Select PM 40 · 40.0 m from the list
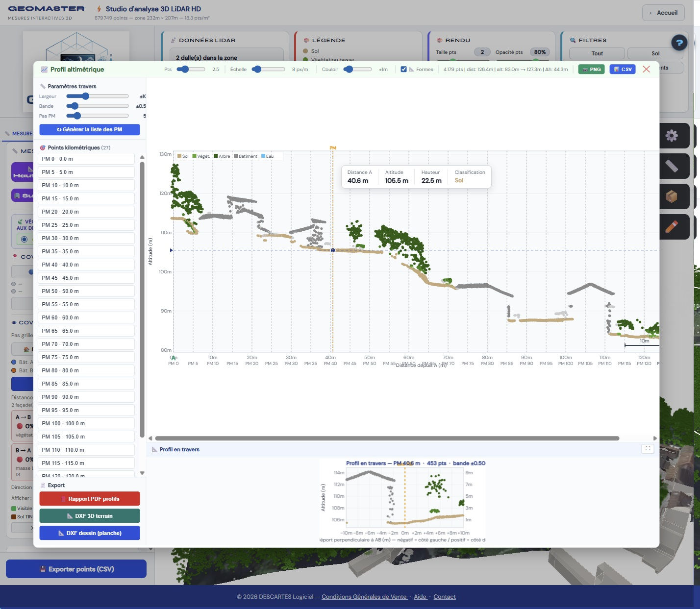The width and height of the screenshot is (700, 609). (x=86, y=265)
